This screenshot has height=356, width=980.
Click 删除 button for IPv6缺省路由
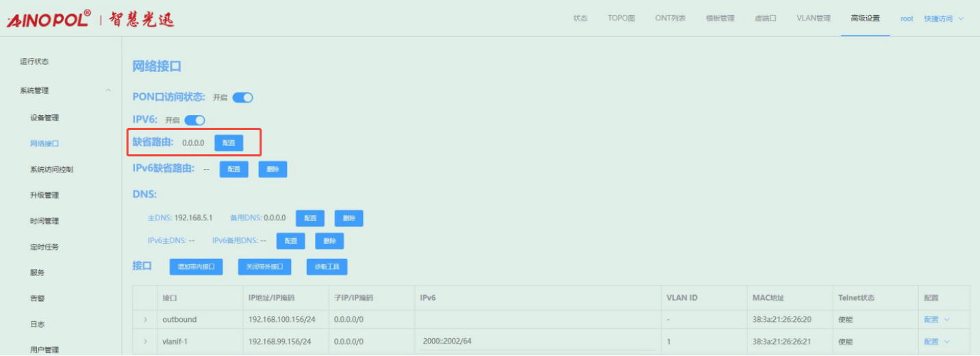coord(273,169)
